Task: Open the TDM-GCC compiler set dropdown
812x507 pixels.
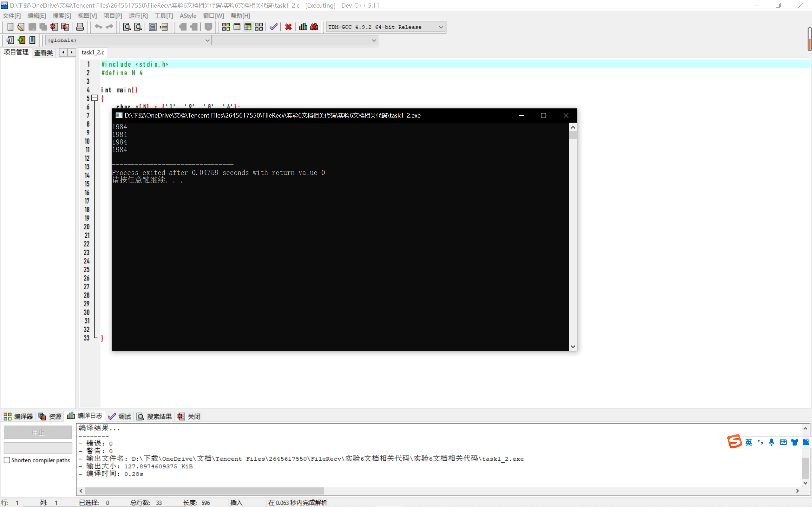Action: (441, 27)
